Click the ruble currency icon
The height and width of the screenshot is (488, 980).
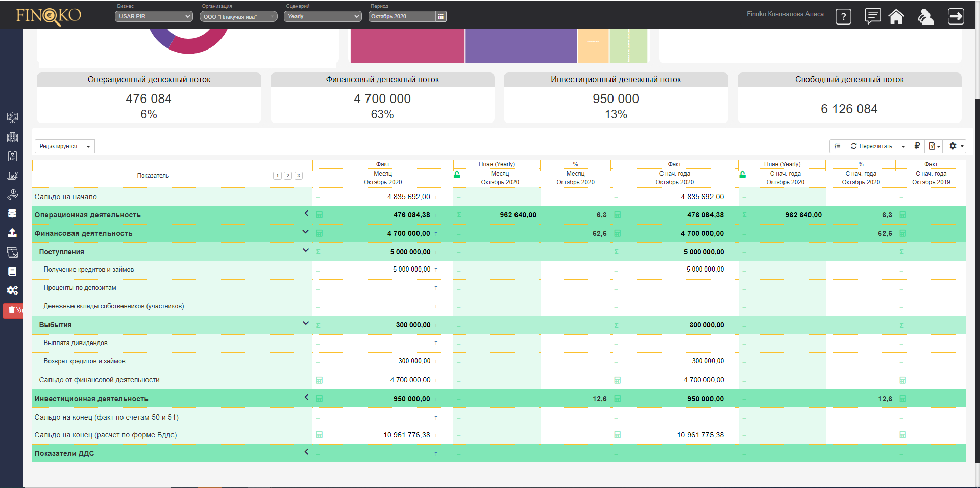pos(917,146)
